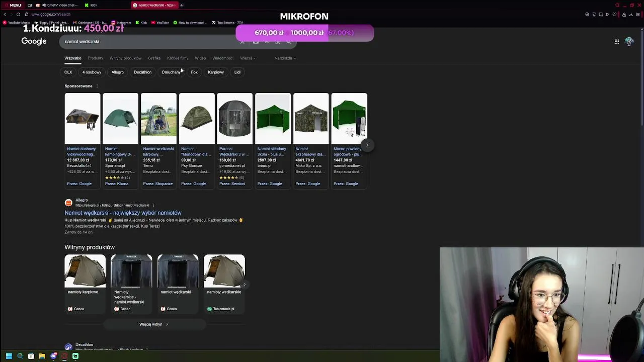Viewport: 644px width, 362px height.
Task: Click the address bar showing google.com/search
Action: click(x=50, y=14)
